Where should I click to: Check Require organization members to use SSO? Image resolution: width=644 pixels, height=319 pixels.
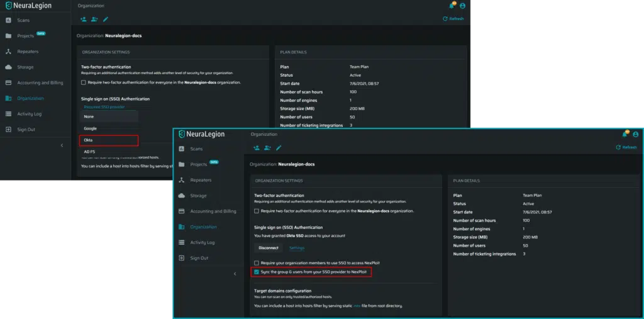pos(257,262)
